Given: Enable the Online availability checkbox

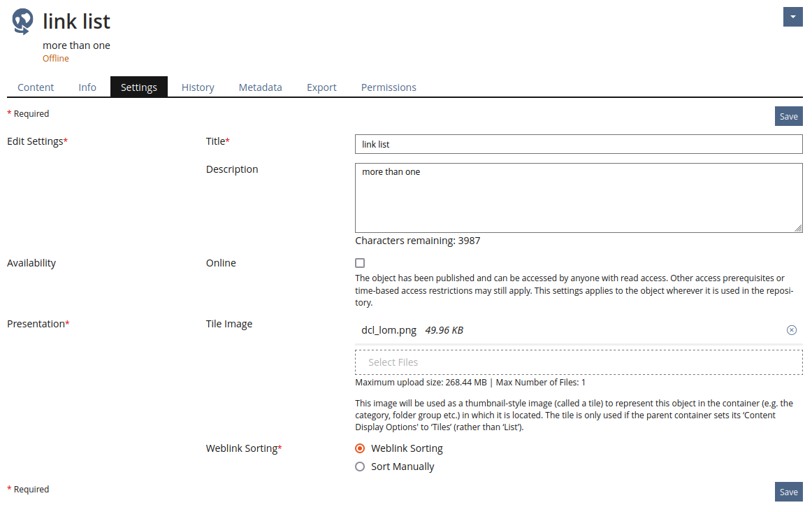Looking at the screenshot, I should pos(360,263).
